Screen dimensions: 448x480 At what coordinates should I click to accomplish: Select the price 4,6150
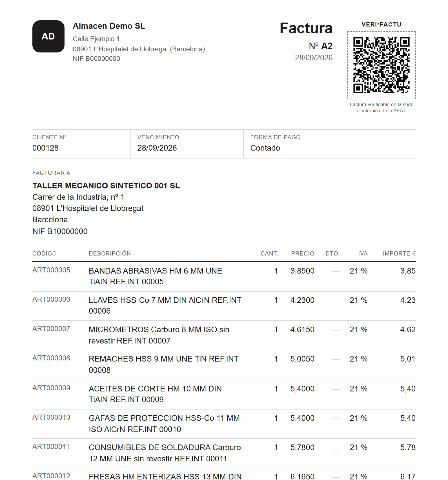[x=302, y=330]
